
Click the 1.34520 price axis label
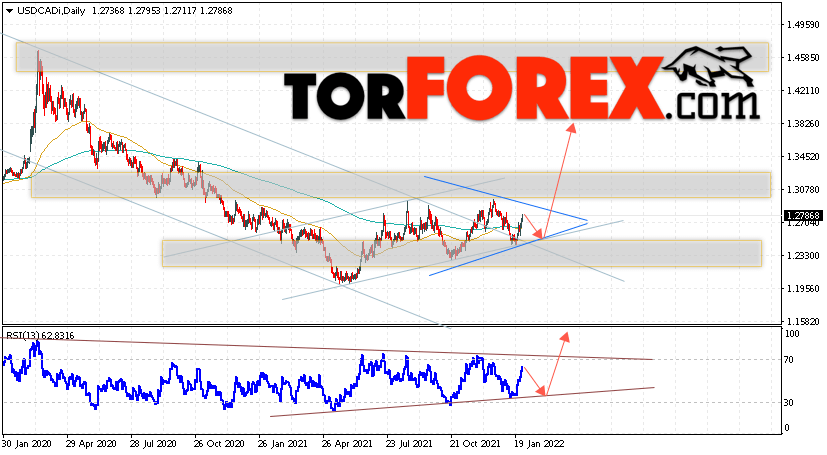[x=803, y=157]
